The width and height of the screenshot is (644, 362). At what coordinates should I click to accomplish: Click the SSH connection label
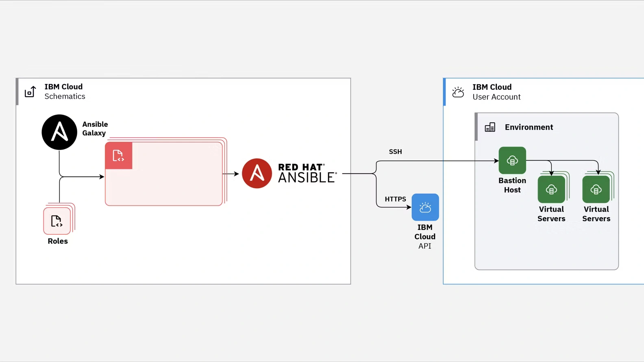coord(395,152)
